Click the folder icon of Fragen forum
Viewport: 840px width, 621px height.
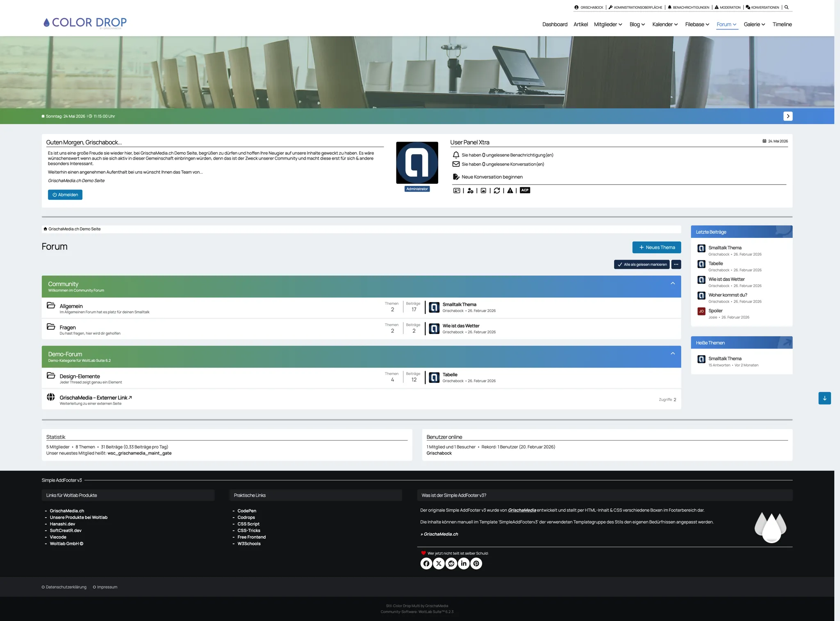(x=51, y=326)
